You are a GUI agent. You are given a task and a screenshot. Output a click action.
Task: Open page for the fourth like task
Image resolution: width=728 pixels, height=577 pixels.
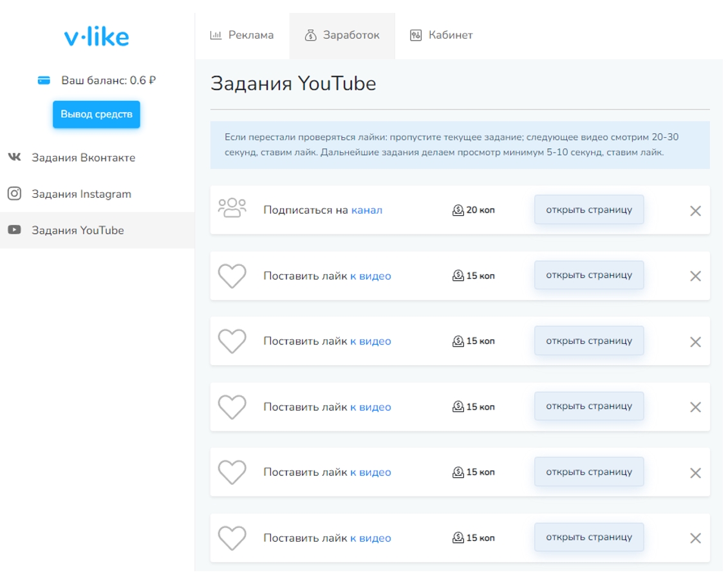click(x=589, y=471)
